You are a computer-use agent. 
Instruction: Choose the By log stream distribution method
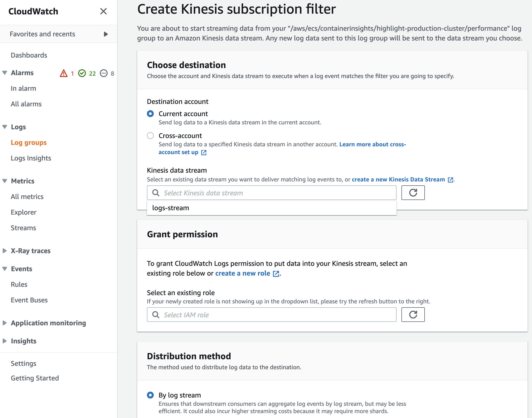150,395
